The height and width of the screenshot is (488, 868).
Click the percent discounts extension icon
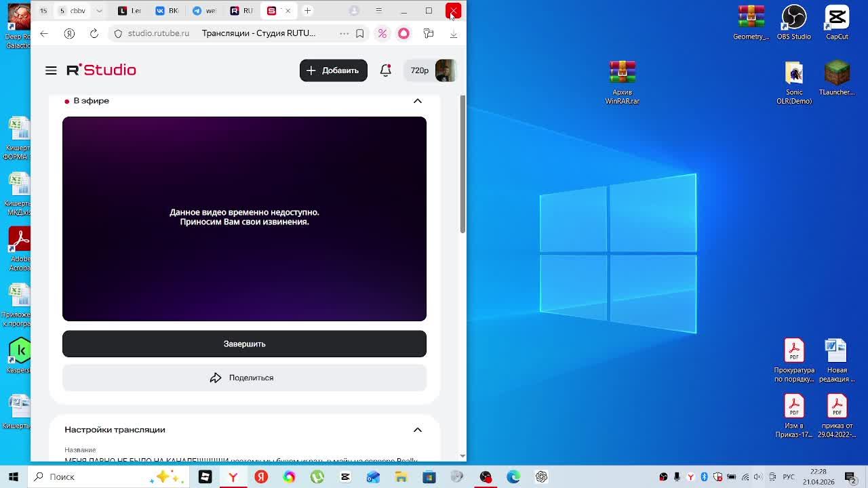382,33
